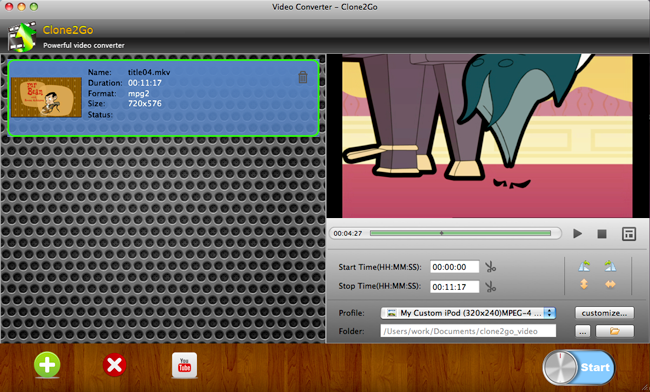
Task: Click the 00:04:27 elapsed time display
Action: click(348, 233)
